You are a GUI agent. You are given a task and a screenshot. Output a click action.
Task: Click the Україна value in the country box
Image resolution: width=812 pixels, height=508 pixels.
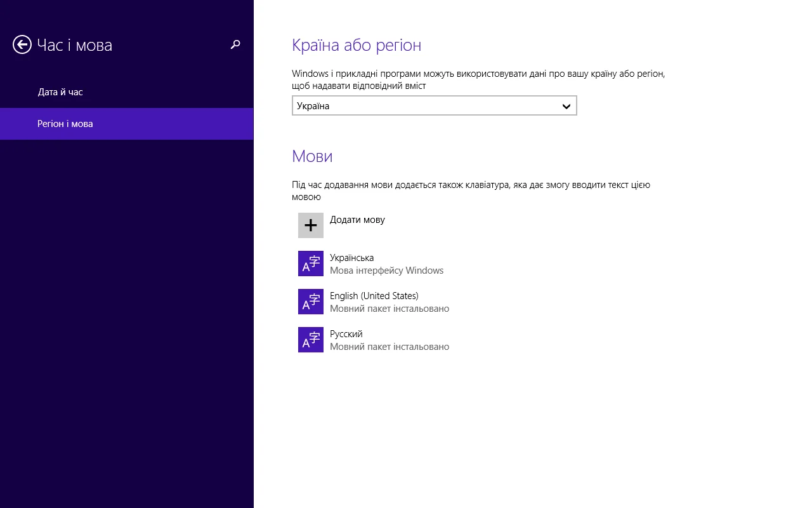coord(313,106)
